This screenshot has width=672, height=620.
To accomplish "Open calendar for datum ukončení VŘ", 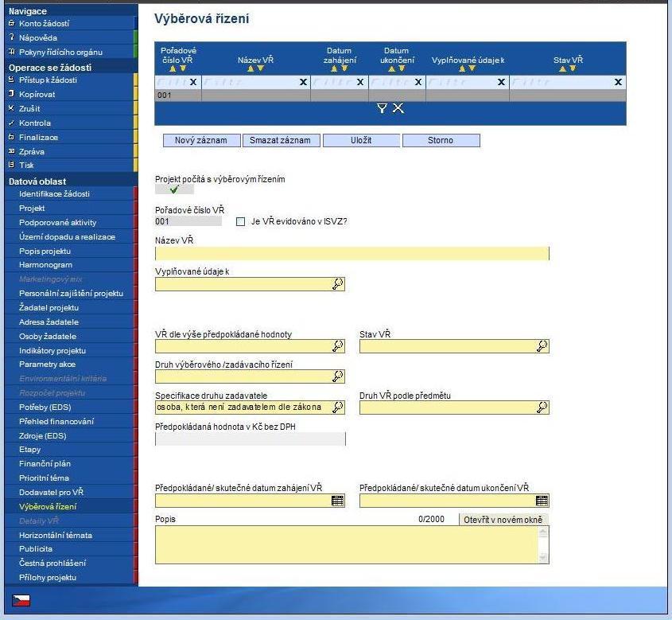I will [542, 501].
